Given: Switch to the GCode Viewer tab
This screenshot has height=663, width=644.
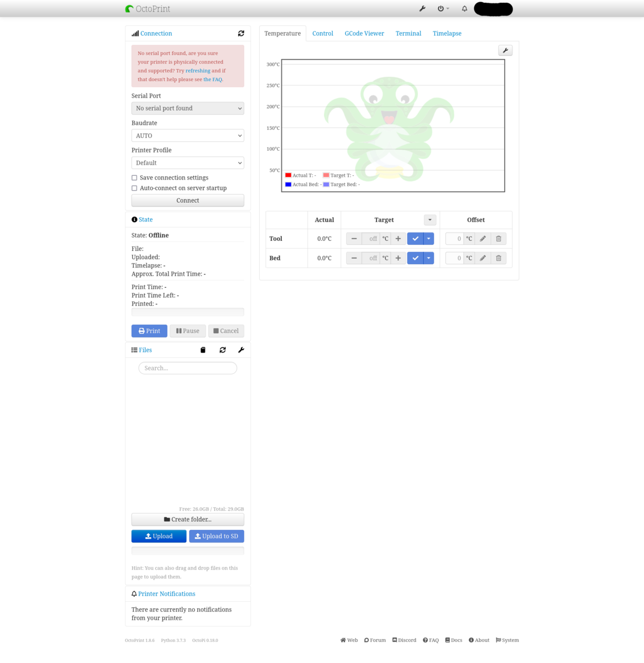Looking at the screenshot, I should pos(364,34).
